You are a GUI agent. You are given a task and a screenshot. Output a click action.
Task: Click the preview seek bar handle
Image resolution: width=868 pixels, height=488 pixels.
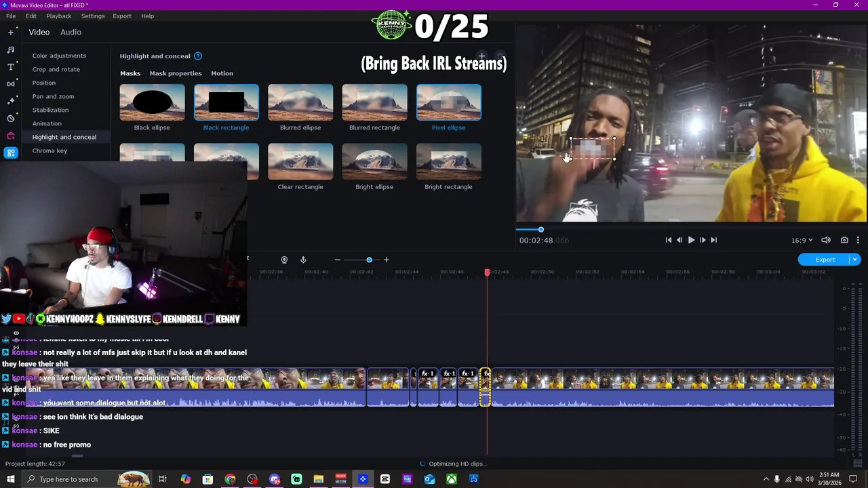[x=540, y=230]
